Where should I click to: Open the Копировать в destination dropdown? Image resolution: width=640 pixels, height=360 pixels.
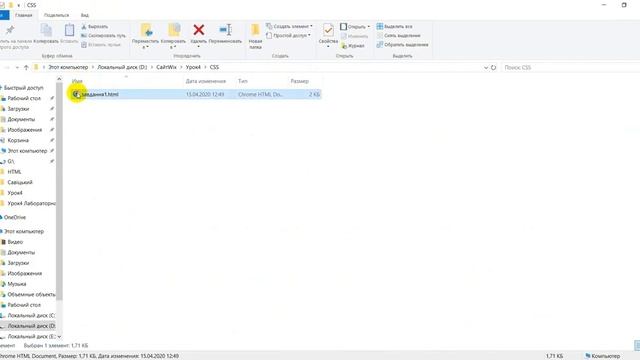coord(174,47)
